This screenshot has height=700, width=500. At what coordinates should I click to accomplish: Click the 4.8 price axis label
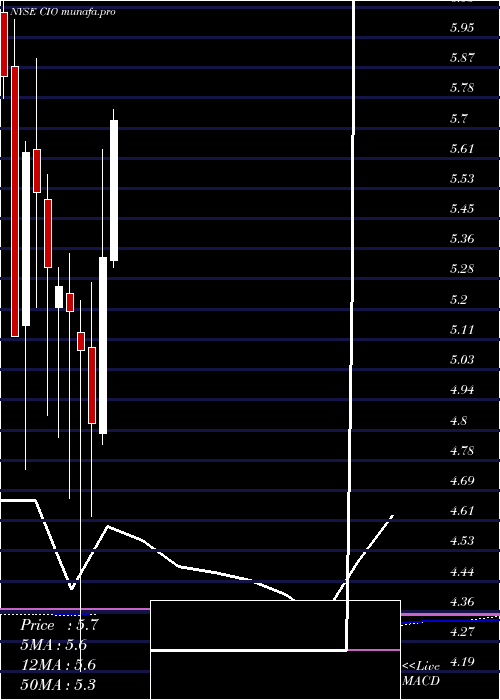coord(459,420)
